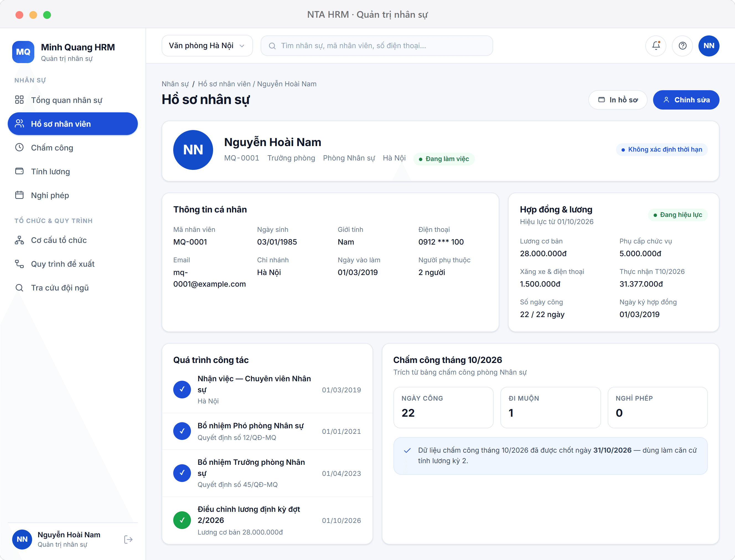This screenshot has width=735, height=560.
Task: Click Thực nhận value 31.377.000đ
Action: pyautogui.click(x=641, y=284)
